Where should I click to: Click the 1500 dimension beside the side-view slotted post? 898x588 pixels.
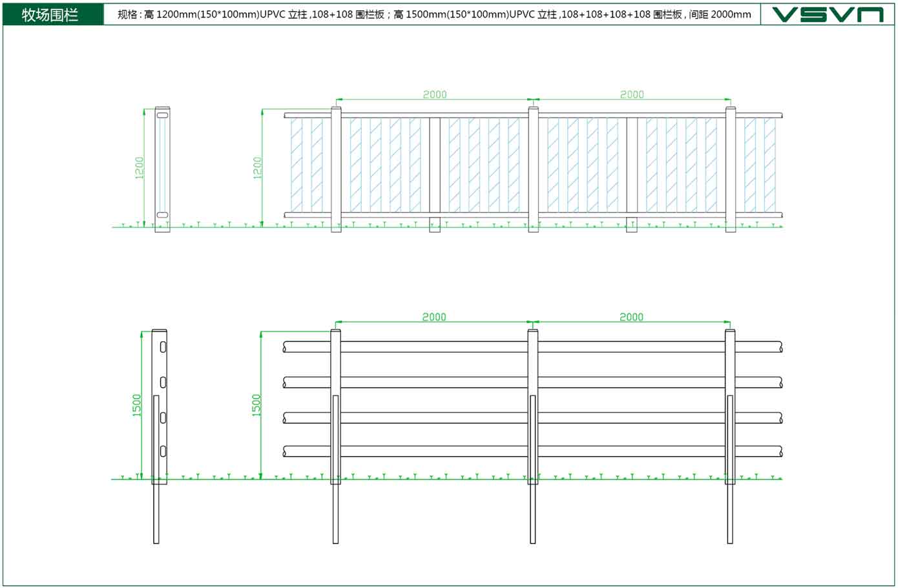tap(136, 405)
